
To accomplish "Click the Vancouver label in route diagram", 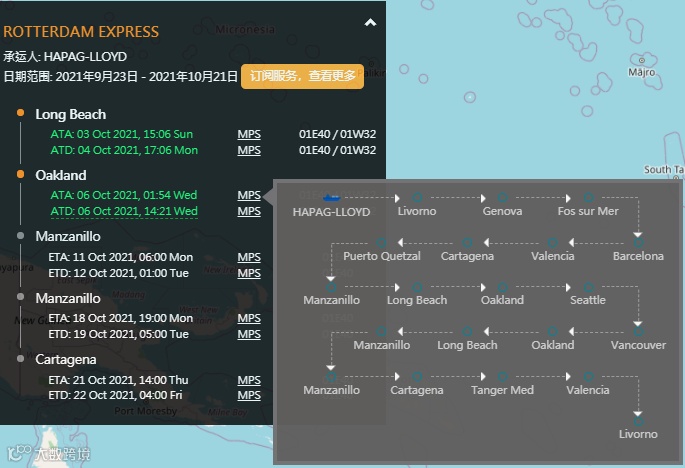I will 638,345.
